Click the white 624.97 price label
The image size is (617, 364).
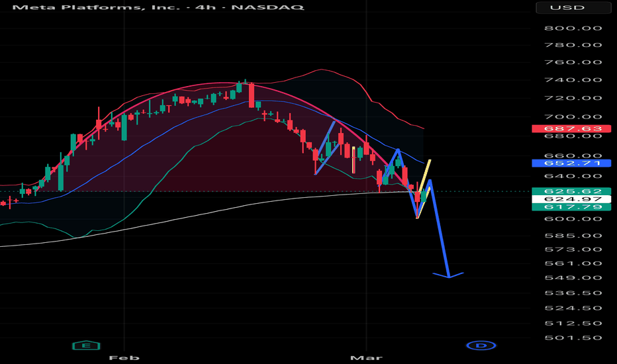pyautogui.click(x=571, y=199)
